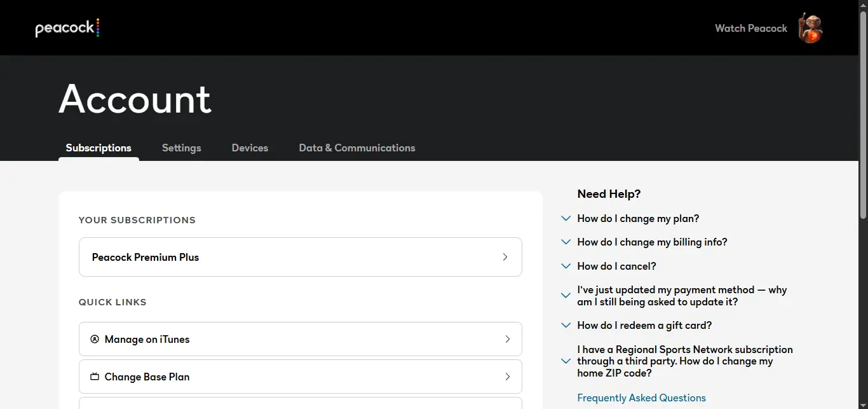Screen dimensions: 868x409
Task: Switch to the Settings tab
Action: (181, 148)
